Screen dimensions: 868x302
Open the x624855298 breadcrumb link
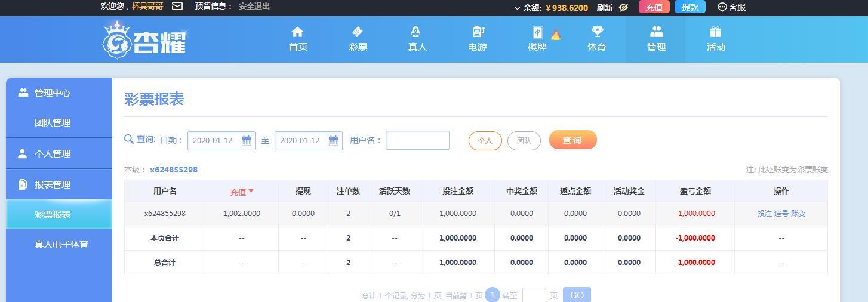(x=174, y=170)
